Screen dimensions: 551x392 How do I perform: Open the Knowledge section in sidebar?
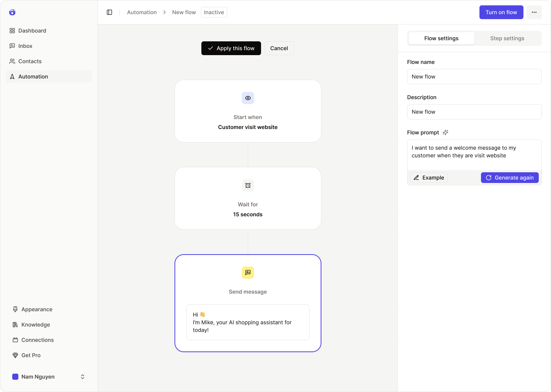[x=35, y=325]
